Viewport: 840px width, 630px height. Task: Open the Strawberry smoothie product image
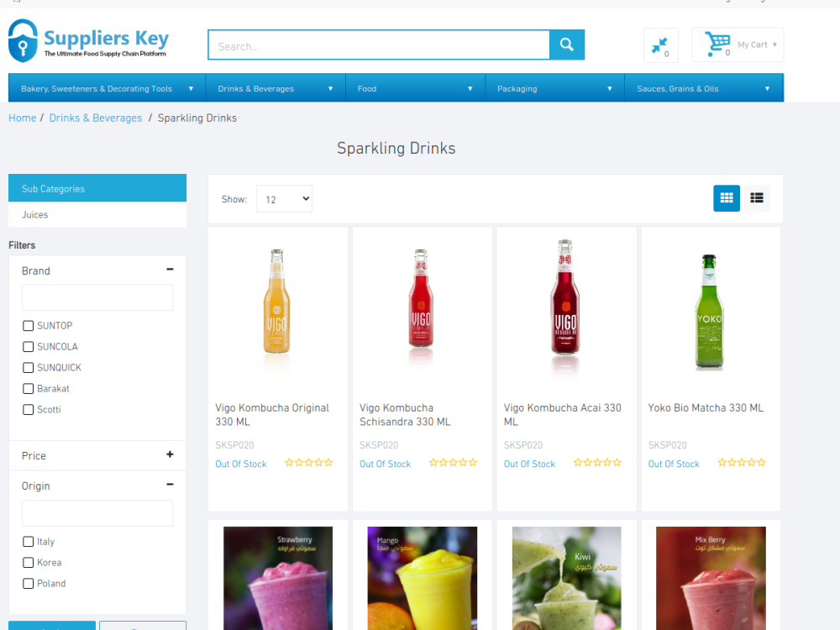pyautogui.click(x=278, y=578)
